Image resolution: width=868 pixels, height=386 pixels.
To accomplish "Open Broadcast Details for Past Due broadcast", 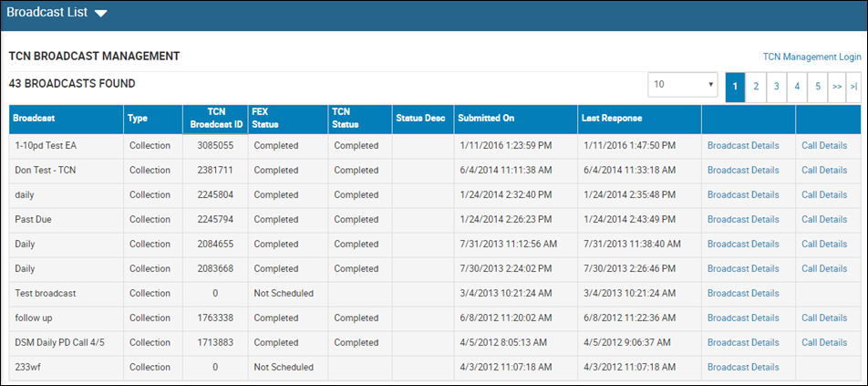I will point(743,219).
